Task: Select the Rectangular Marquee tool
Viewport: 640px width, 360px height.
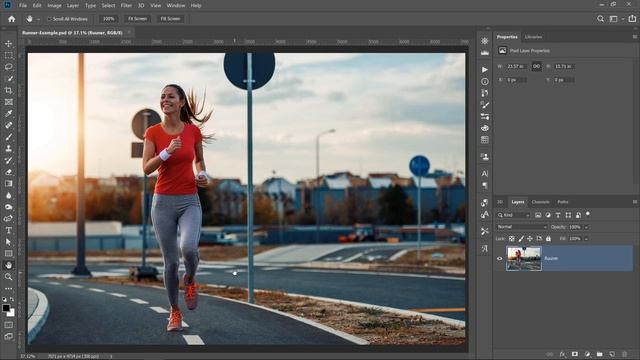Action: tap(9, 55)
